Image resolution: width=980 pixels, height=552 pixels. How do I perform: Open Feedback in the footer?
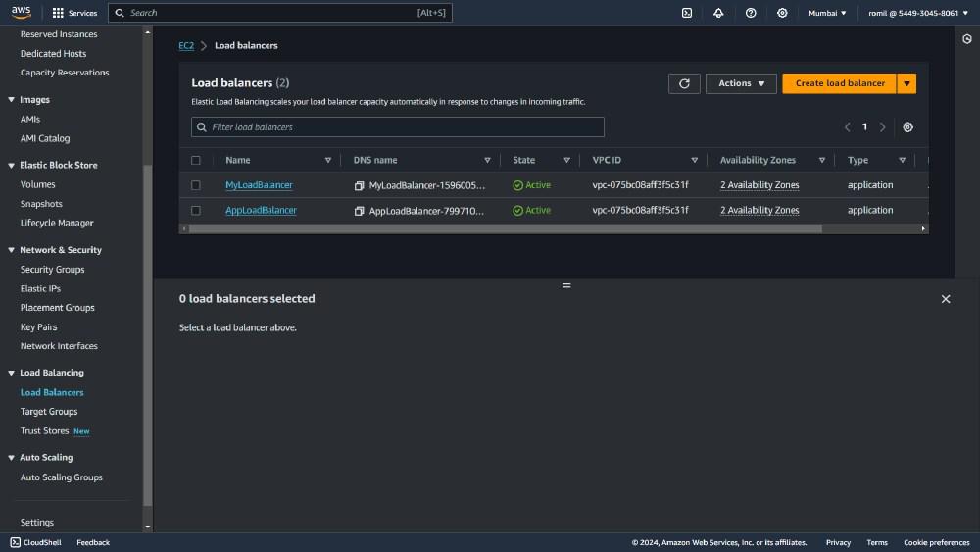coord(93,542)
